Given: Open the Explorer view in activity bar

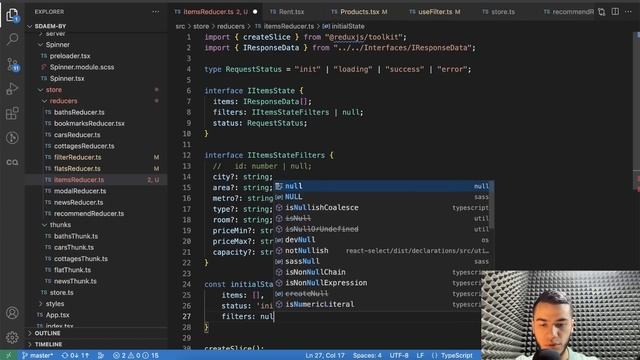Looking at the screenshot, I should point(12,15).
